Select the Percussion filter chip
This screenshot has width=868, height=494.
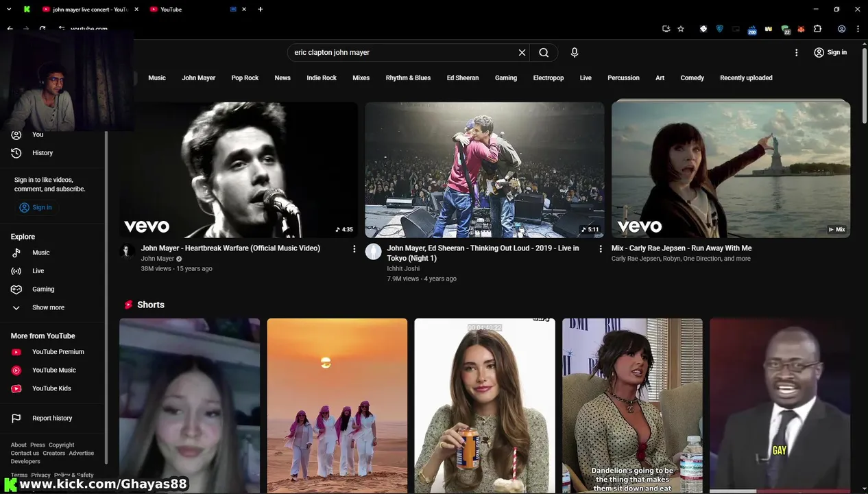[x=623, y=78]
